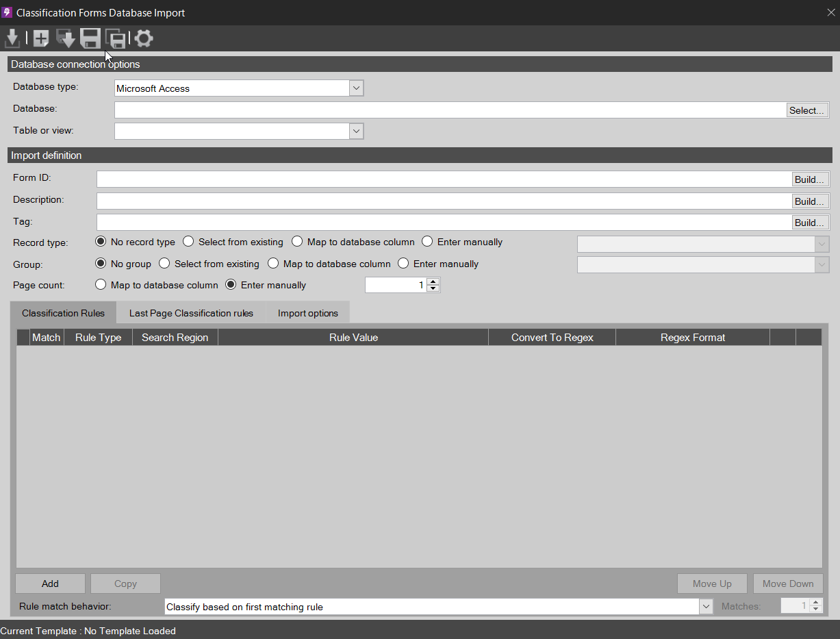Open the Record type value dropdown
The height and width of the screenshot is (639, 840).
pyautogui.click(x=822, y=244)
